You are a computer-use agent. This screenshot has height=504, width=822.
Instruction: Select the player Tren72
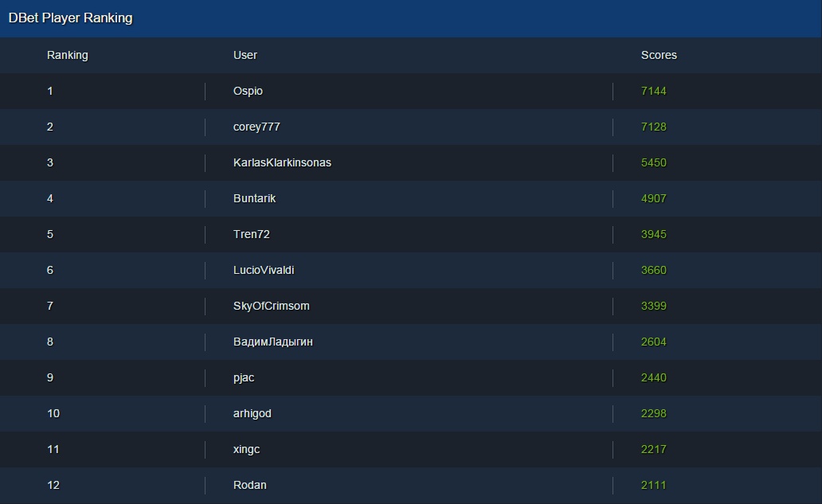tap(250, 234)
